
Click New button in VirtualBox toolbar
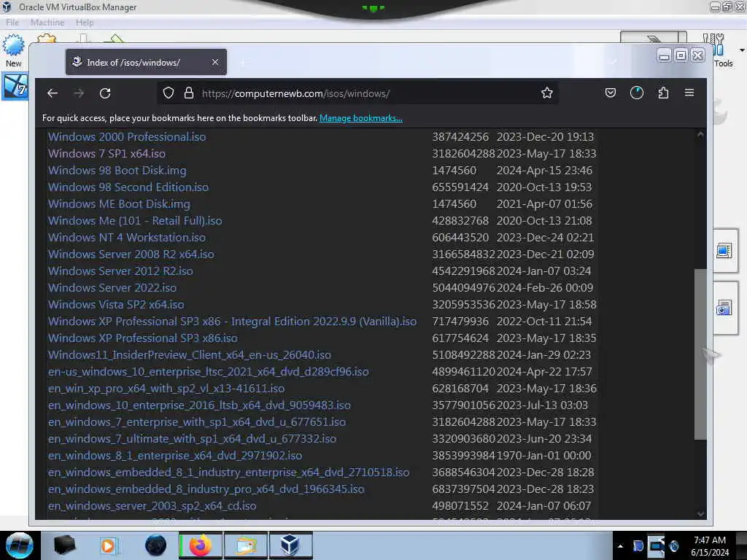(13, 51)
